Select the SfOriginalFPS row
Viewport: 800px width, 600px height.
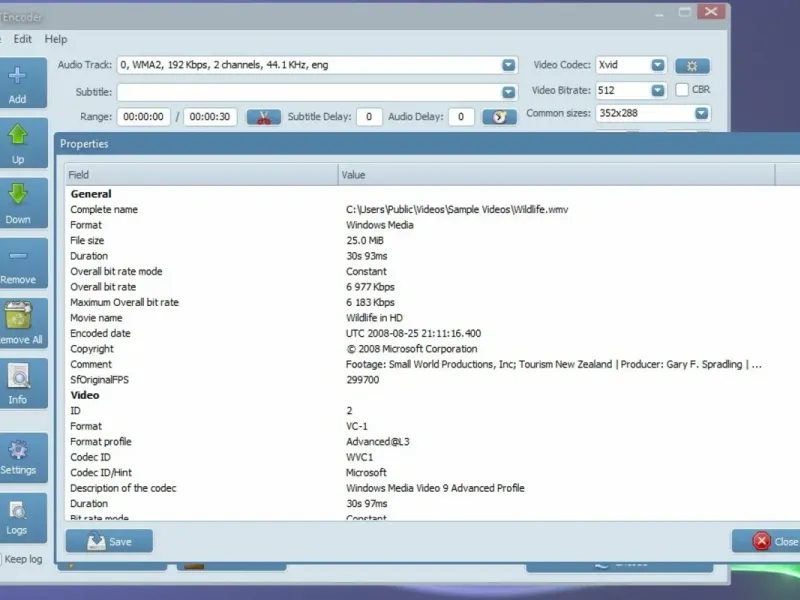tap(433, 380)
